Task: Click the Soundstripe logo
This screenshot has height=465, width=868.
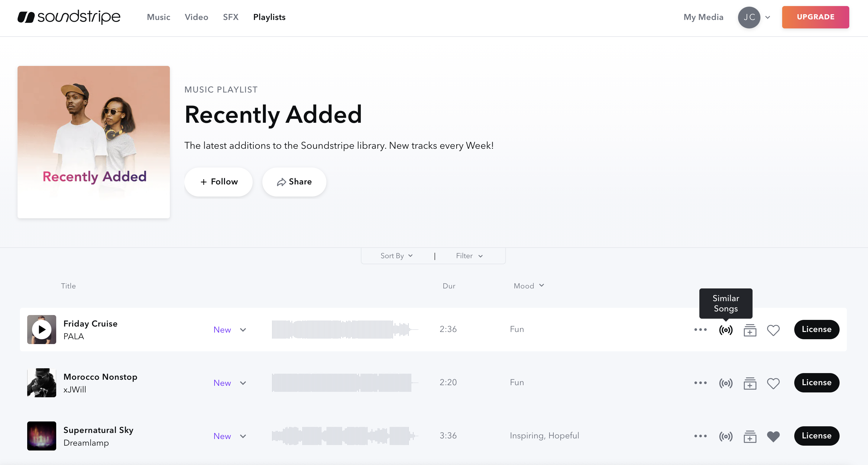Action: point(69,17)
